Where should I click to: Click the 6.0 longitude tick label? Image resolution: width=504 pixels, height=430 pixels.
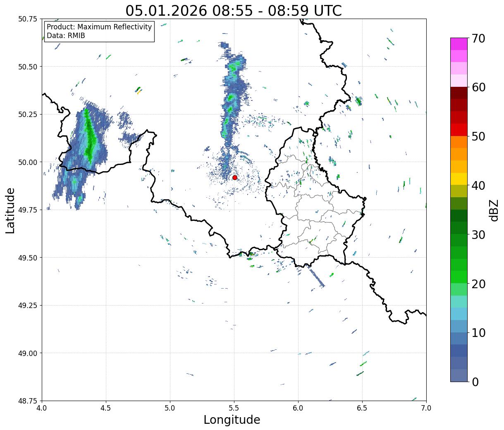pyautogui.click(x=298, y=408)
